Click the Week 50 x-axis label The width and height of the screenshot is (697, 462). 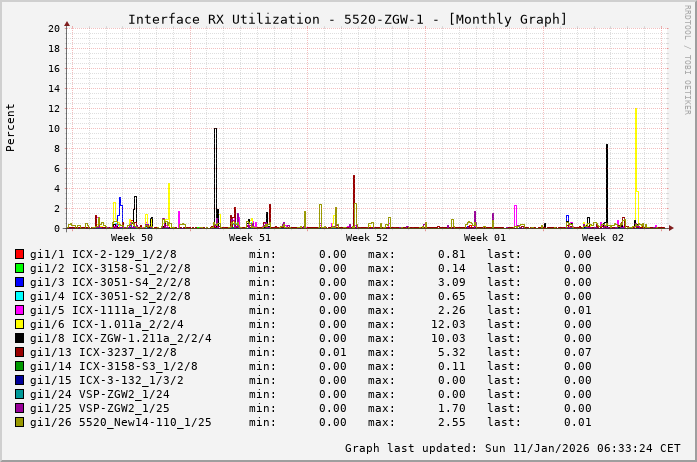click(x=132, y=238)
